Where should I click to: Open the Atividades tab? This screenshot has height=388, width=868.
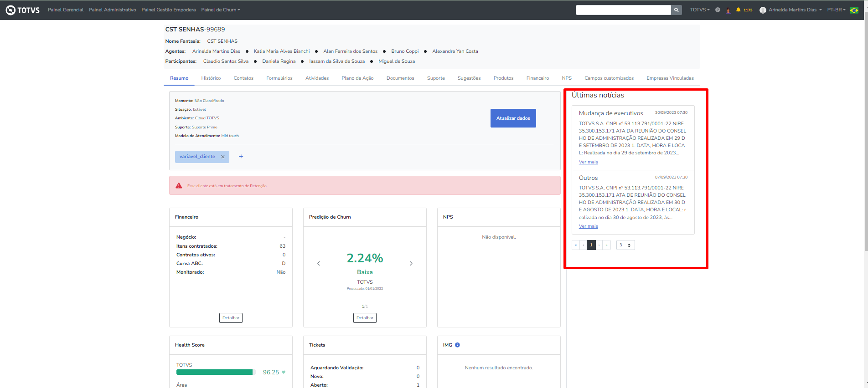[317, 78]
